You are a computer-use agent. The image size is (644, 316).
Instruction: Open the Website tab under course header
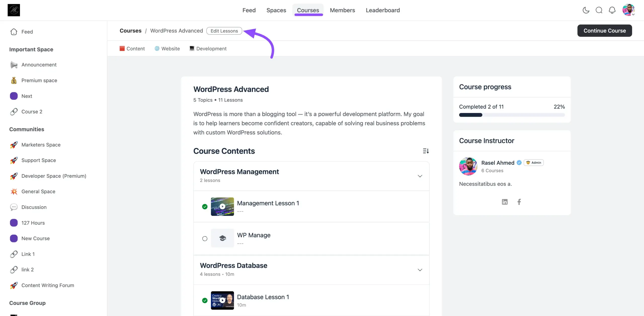[x=167, y=48]
